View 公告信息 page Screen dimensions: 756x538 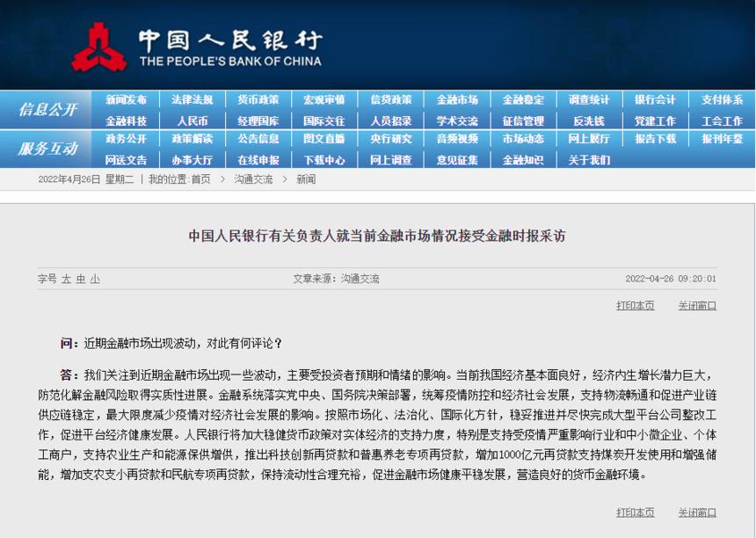[258, 139]
